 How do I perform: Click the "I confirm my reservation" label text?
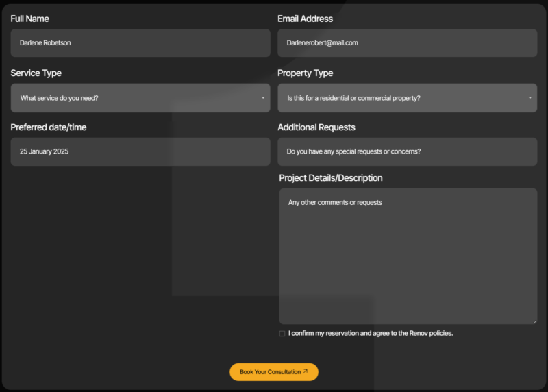coord(371,334)
